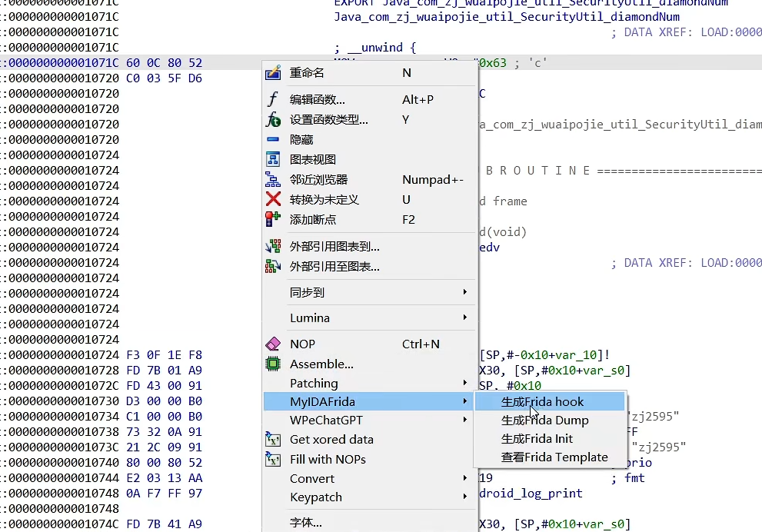Click address 000000000001071C on highlighted line

(x=64, y=63)
